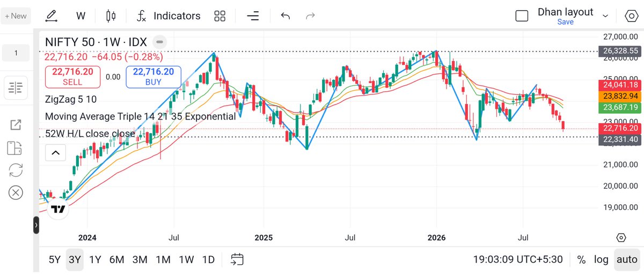Click the 24,041.18 red price label
644x276 pixels.
point(620,85)
